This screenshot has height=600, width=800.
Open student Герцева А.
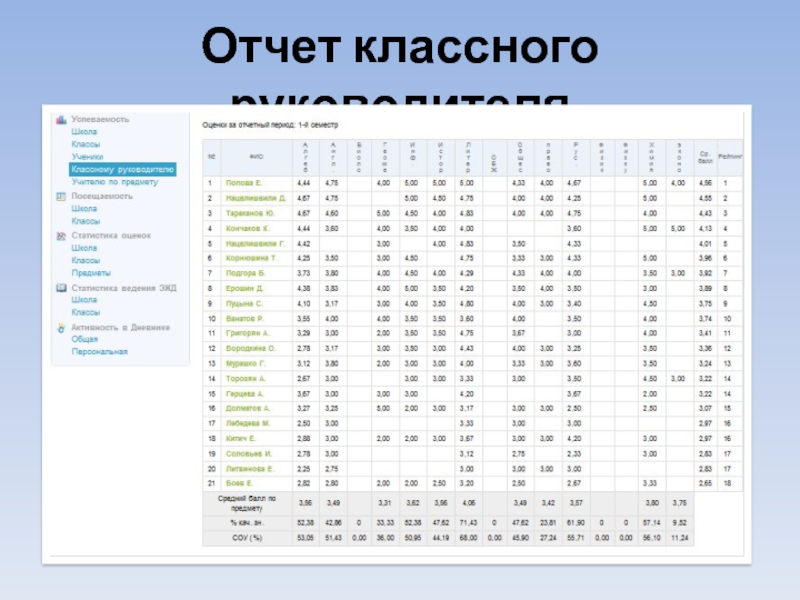(x=244, y=394)
